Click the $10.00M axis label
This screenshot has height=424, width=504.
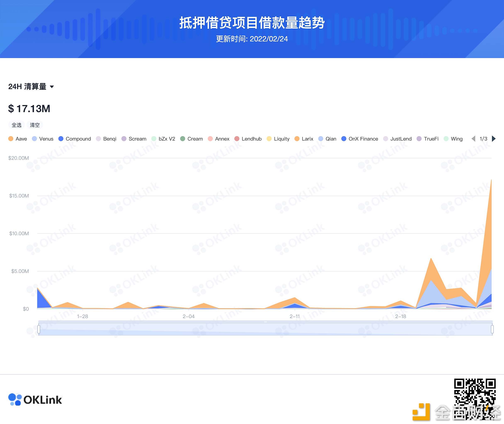pyautogui.click(x=19, y=233)
